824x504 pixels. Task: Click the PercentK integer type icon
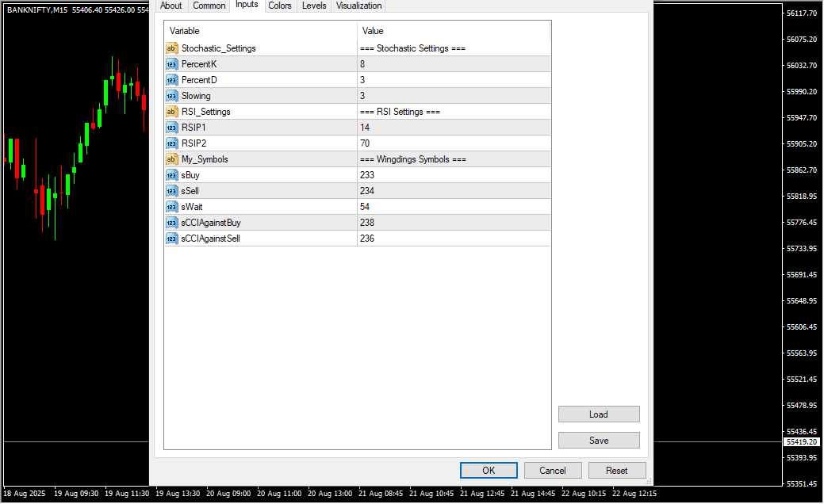click(x=171, y=64)
